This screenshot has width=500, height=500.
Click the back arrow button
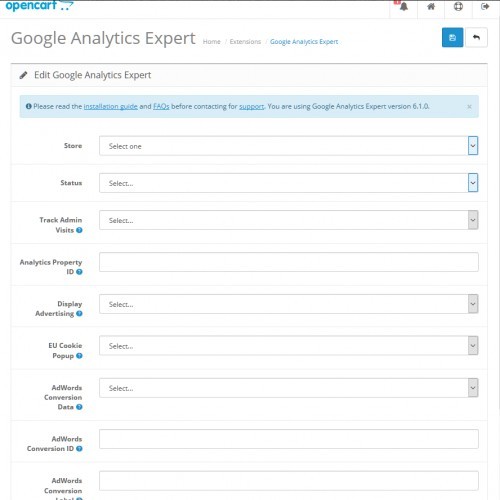pyautogui.click(x=476, y=37)
